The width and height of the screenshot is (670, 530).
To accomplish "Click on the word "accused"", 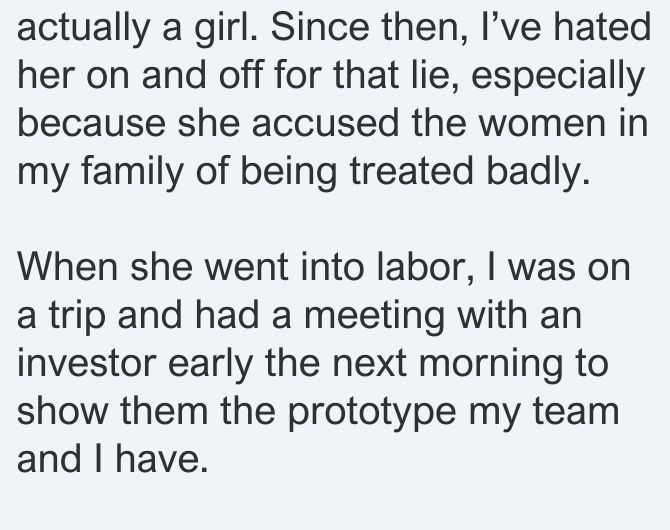I will click(325, 123).
